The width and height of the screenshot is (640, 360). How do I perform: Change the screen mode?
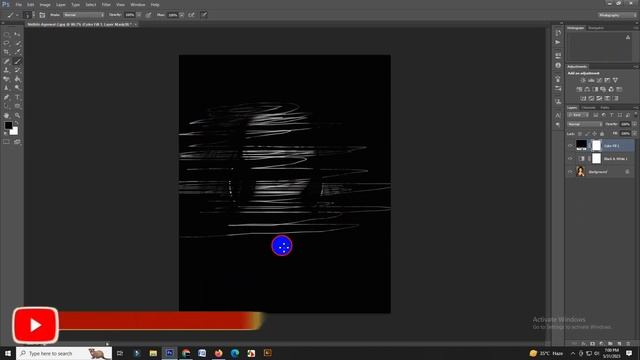(x=17, y=142)
